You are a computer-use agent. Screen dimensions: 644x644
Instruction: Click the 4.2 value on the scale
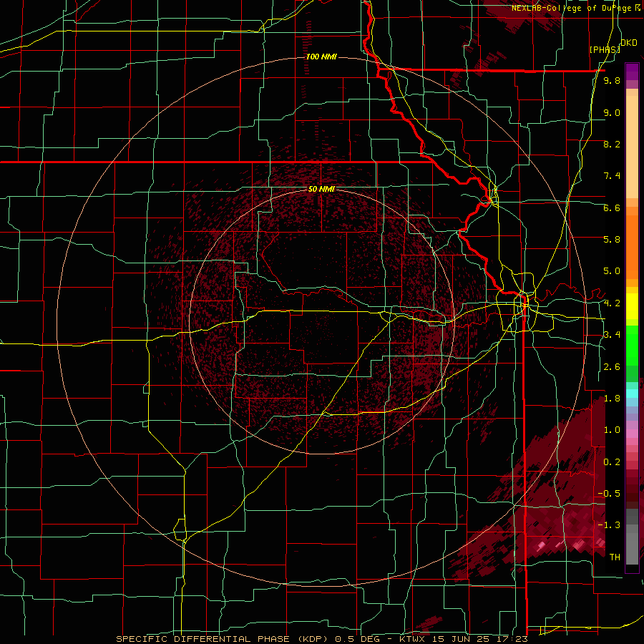point(612,303)
